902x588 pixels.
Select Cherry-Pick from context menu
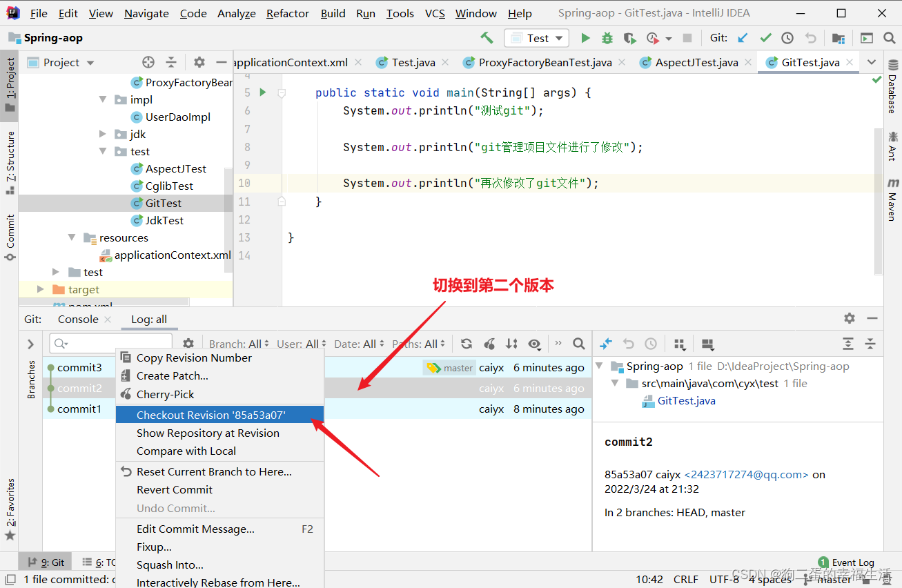[219, 394]
